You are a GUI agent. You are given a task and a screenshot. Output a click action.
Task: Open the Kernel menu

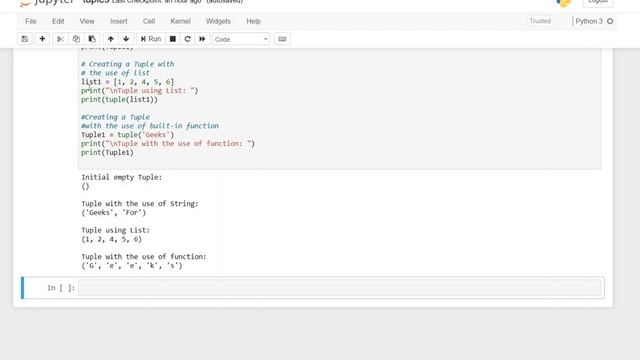(180, 21)
